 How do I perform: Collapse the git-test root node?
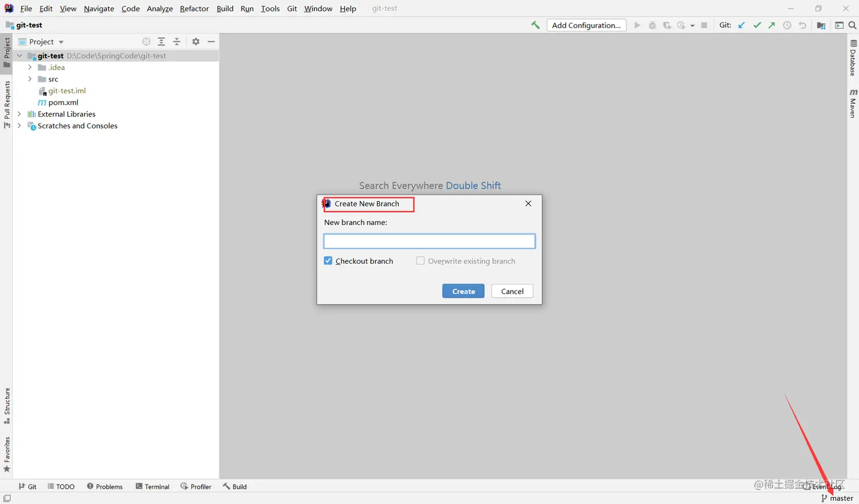[20, 56]
